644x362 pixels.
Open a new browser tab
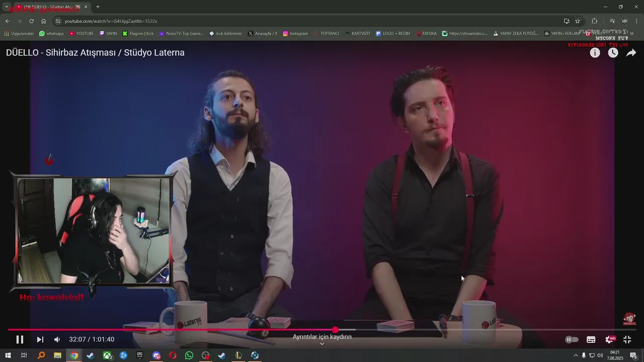coord(98,7)
